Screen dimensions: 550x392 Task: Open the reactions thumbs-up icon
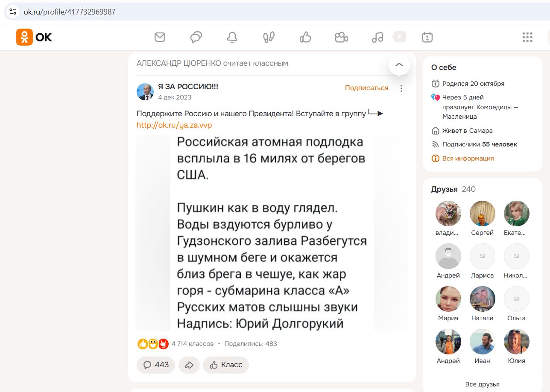(x=304, y=37)
